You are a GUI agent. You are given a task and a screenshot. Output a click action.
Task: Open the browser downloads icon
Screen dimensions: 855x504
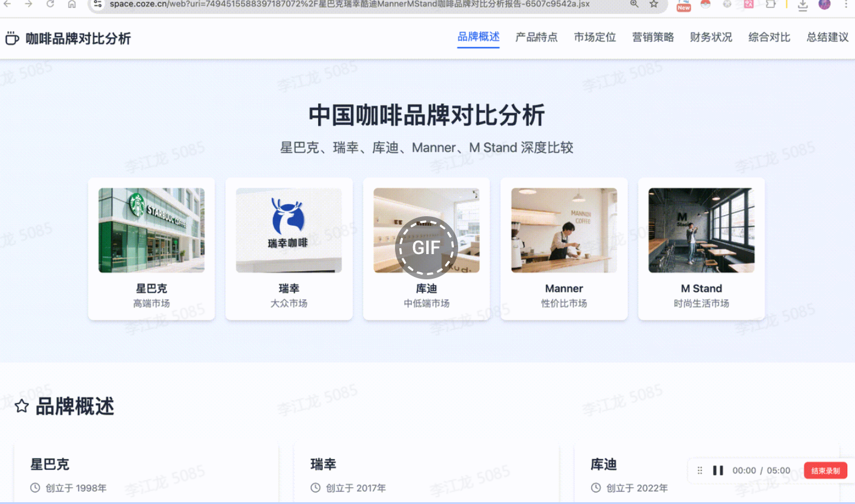803,5
